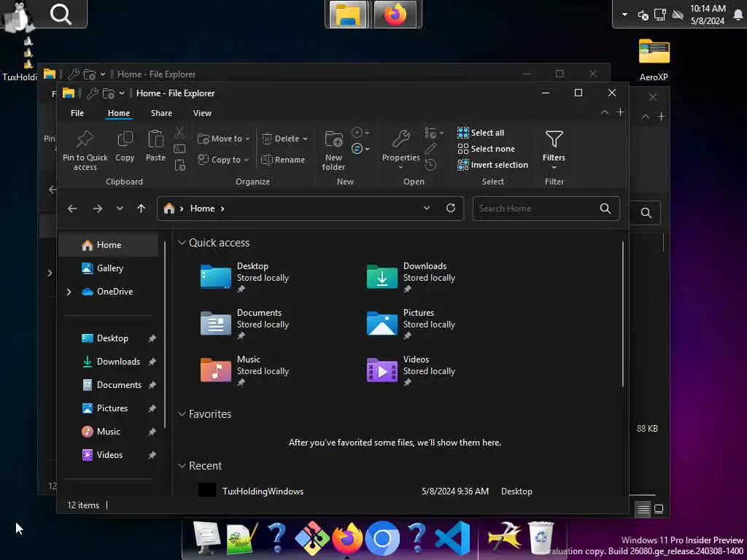
Task: Click the Copy path icon in Clipboard group
Action: (179, 149)
